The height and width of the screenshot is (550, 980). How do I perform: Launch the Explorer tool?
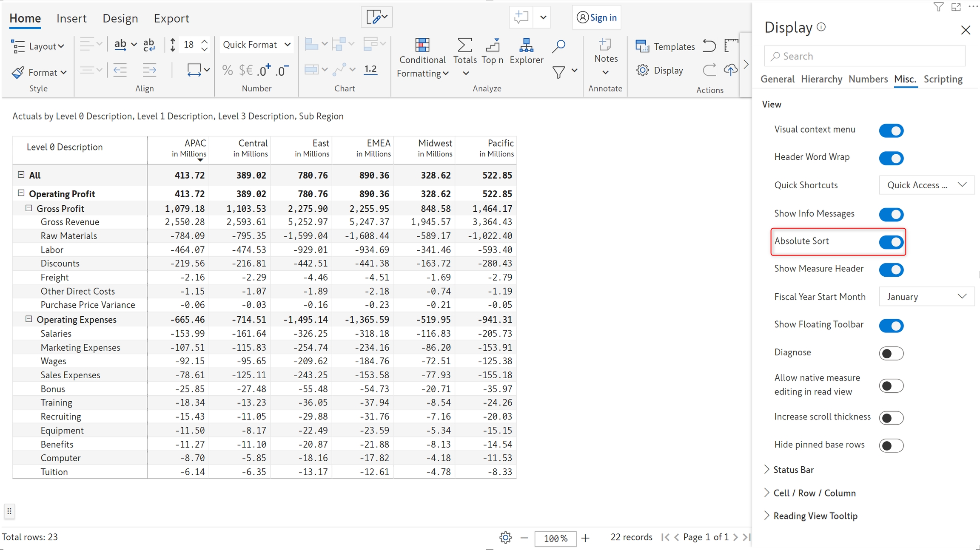coord(526,45)
